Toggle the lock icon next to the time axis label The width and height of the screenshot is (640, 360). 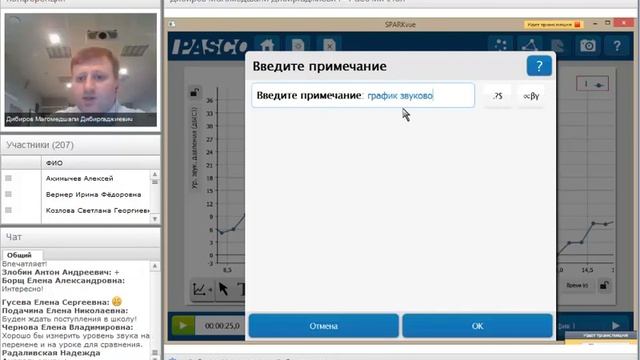604,285
